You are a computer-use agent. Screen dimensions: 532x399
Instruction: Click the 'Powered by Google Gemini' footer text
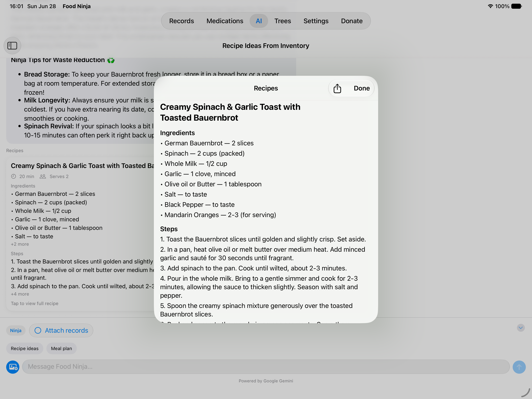(266, 381)
